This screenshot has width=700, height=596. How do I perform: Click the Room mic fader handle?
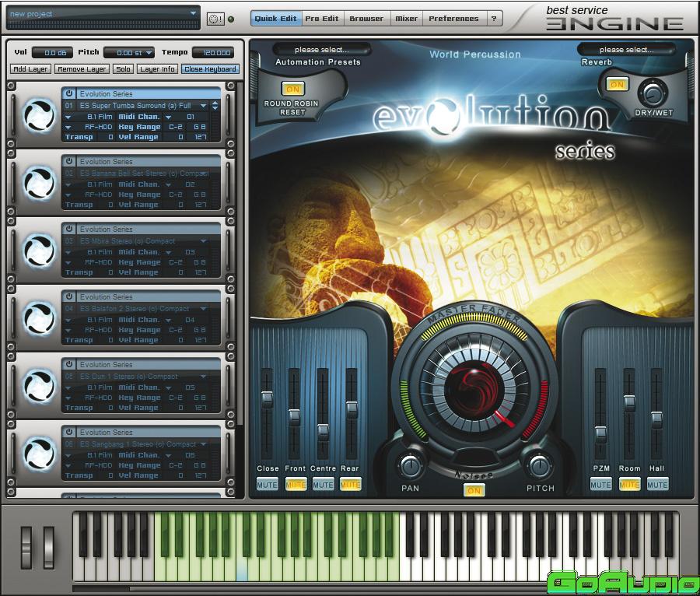coord(629,402)
